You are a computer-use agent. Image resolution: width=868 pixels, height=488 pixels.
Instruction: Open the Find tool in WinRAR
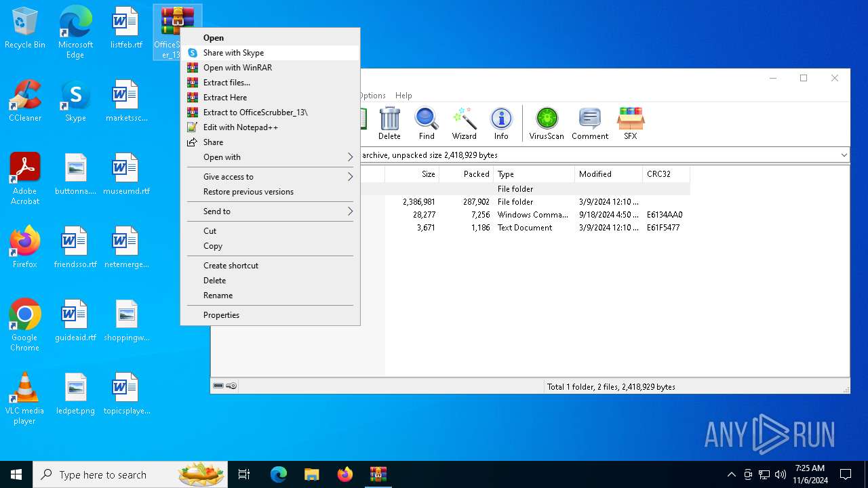[427, 123]
